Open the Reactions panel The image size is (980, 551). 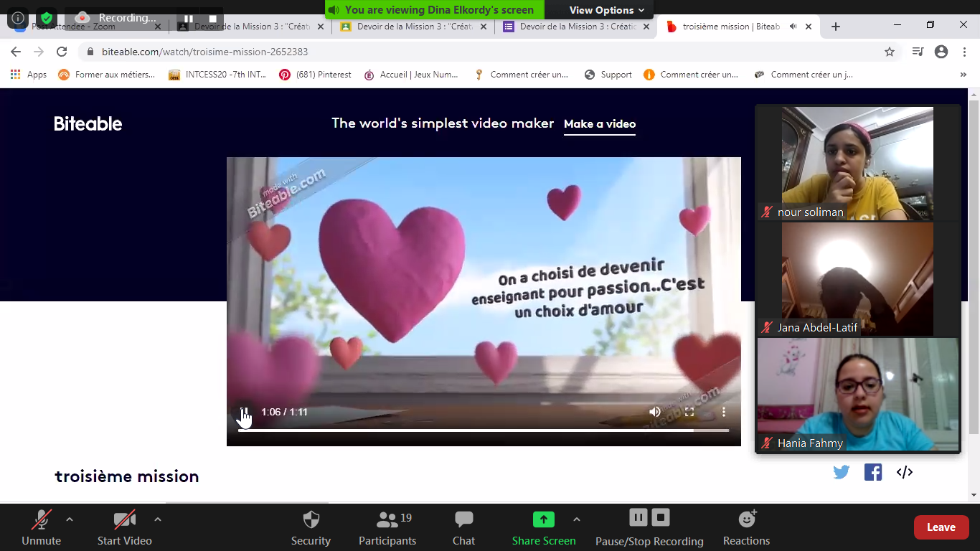click(746, 527)
